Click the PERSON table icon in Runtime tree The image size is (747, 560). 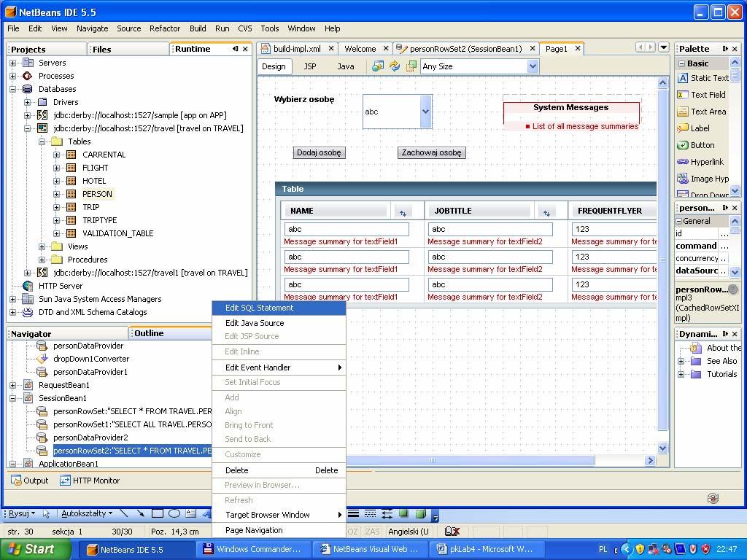(x=71, y=194)
